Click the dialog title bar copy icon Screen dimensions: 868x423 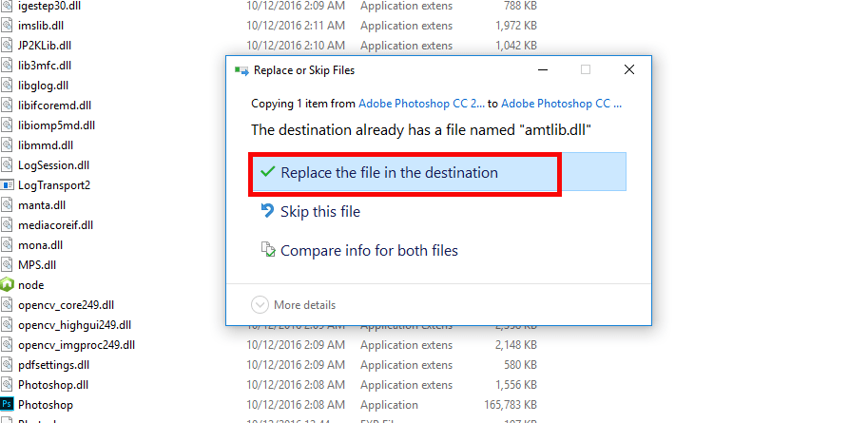pos(242,70)
